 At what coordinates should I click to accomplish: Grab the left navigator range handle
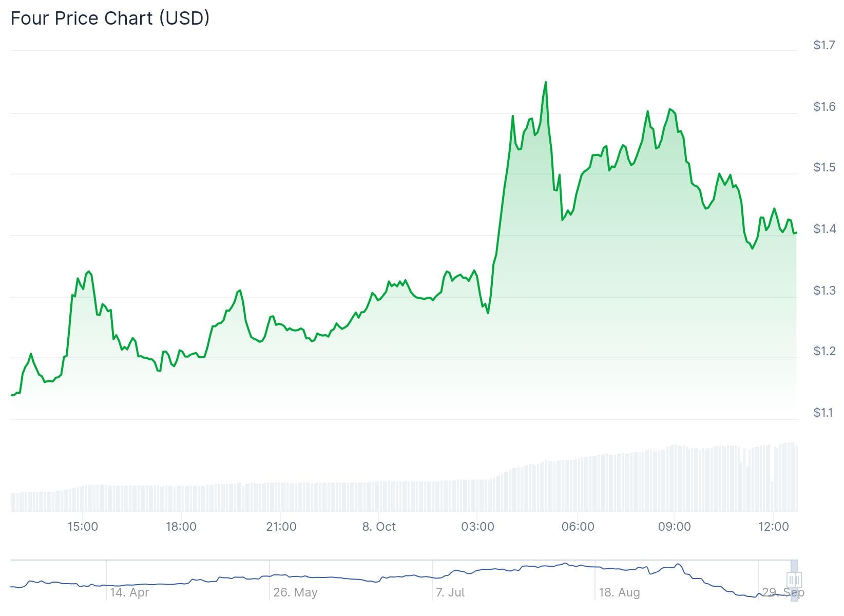[x=791, y=580]
